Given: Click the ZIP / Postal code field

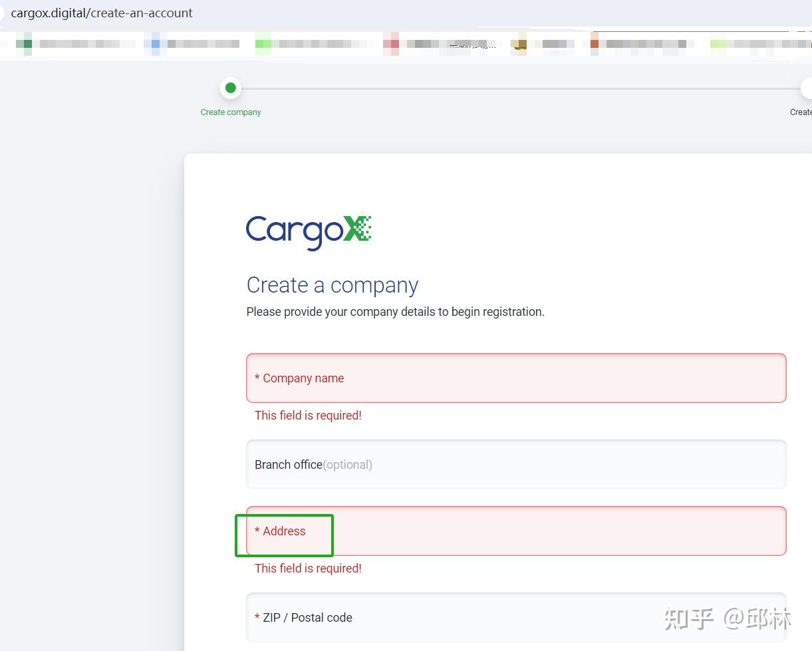Looking at the screenshot, I should 516,617.
